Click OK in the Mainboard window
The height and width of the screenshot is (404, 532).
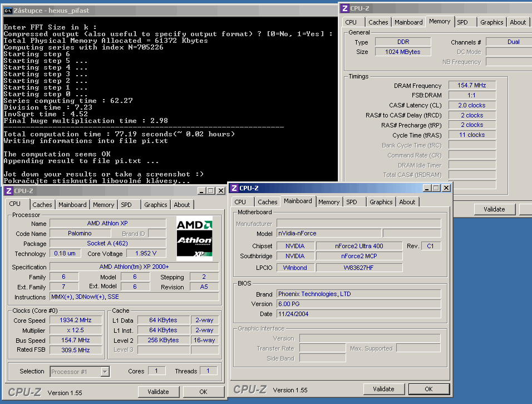(x=429, y=389)
